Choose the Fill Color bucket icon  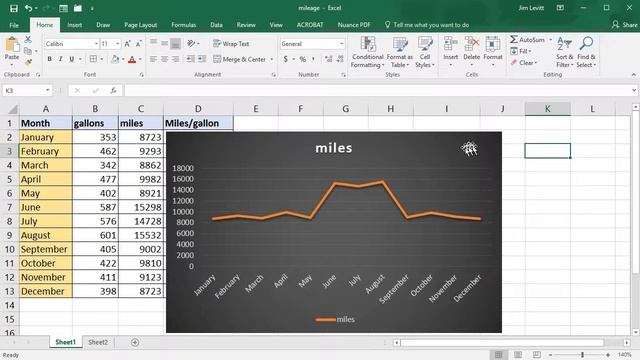point(115,59)
